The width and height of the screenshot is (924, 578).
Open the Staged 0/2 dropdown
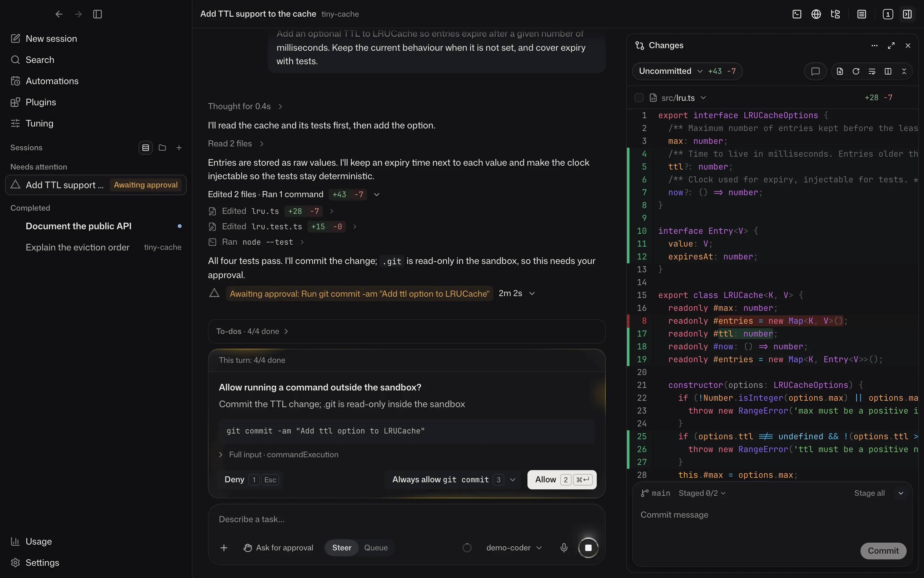[702, 494]
